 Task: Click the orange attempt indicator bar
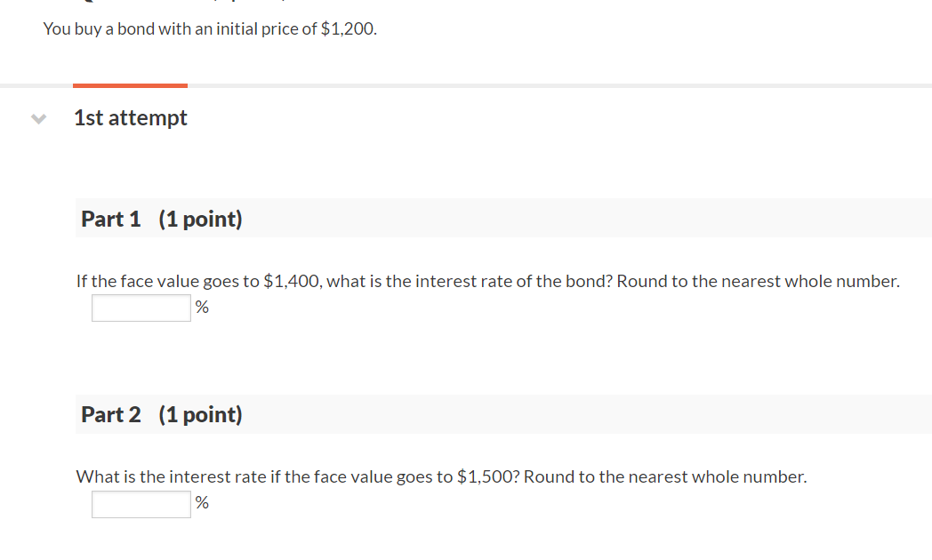click(x=130, y=85)
